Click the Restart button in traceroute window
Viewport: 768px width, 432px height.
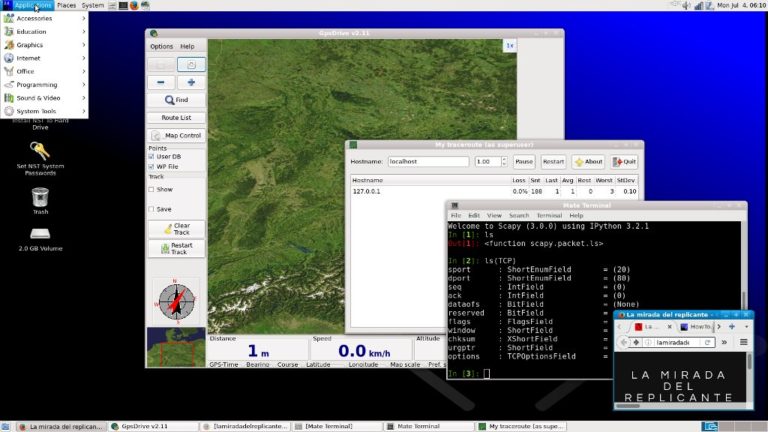553,162
